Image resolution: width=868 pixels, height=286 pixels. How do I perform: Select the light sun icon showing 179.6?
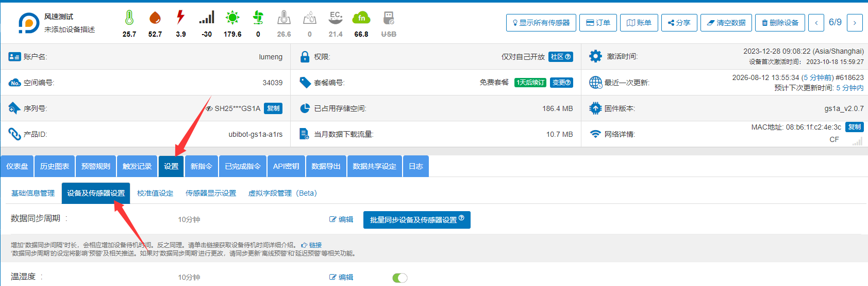point(232,18)
